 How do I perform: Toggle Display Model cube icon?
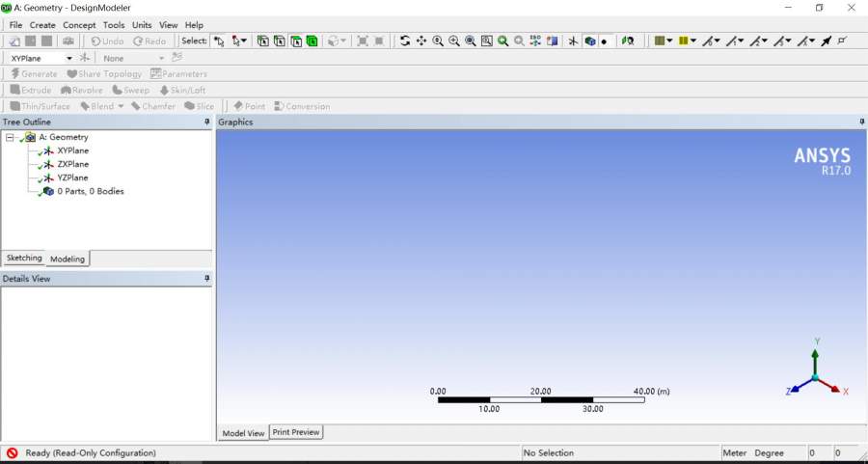coord(590,41)
